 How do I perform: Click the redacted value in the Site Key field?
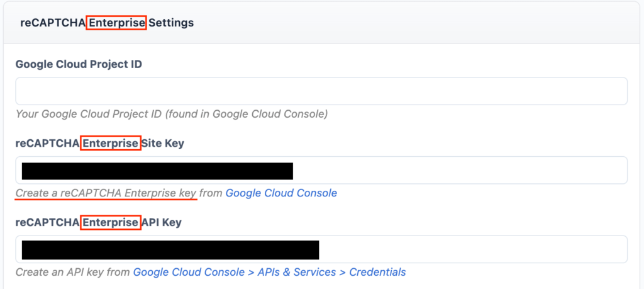pos(157,171)
